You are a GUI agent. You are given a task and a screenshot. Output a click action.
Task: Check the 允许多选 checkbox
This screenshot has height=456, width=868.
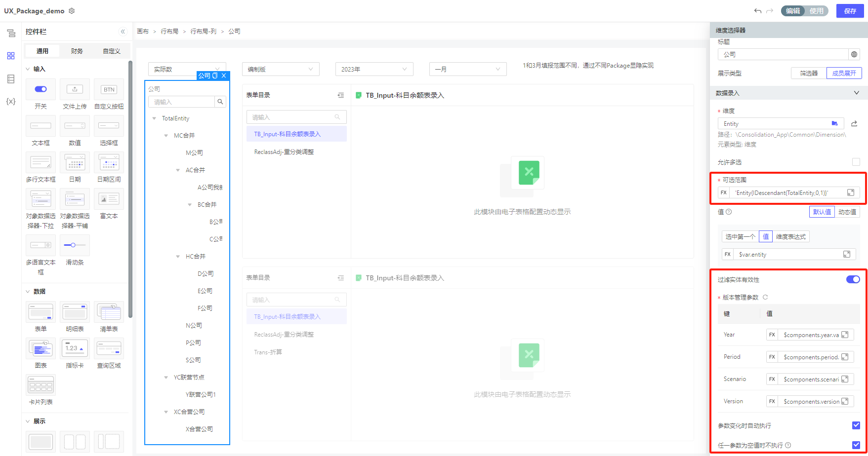click(x=856, y=162)
